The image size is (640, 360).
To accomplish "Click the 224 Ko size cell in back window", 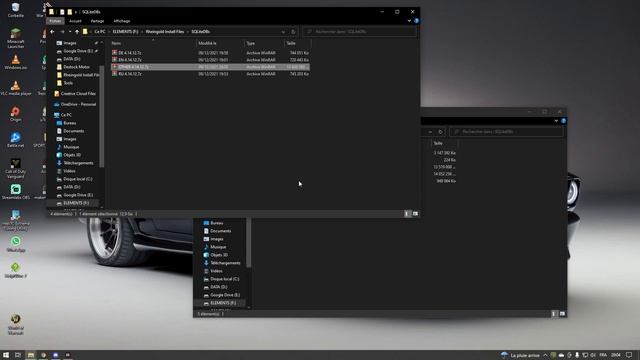I will 449,160.
